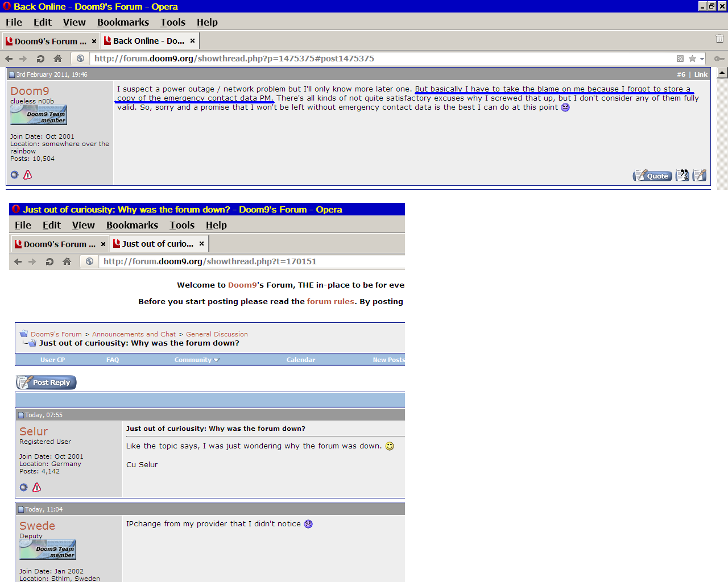Go forward in the curiosity thread window
728x582 pixels.
(x=32, y=261)
